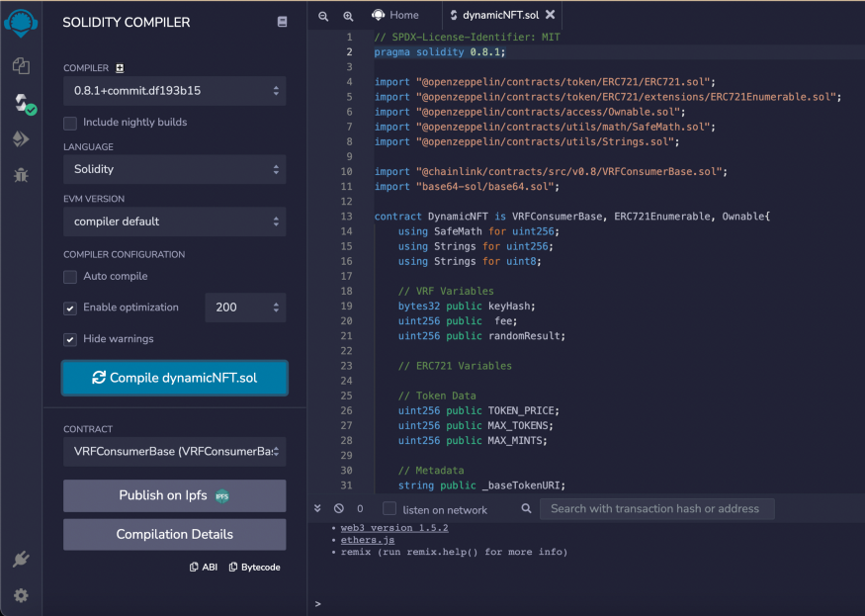The width and height of the screenshot is (865, 616).
Task: Expand the EVM version dropdown
Action: 174,221
